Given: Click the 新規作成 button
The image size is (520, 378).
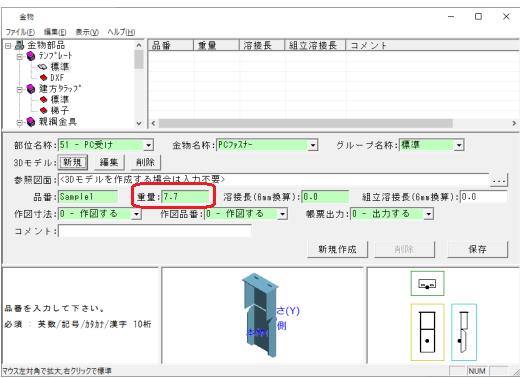Looking at the screenshot, I should tap(337, 249).
